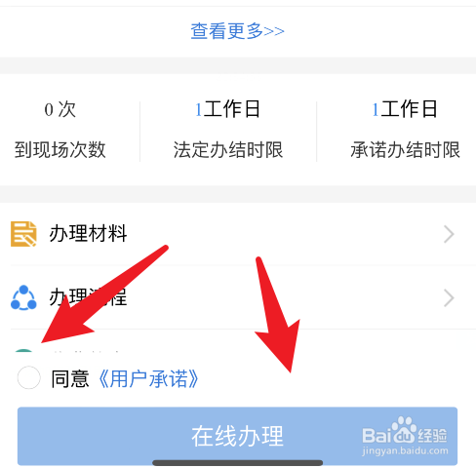
Task: Click the Baidu paw logo watermark
Action: [x=404, y=430]
